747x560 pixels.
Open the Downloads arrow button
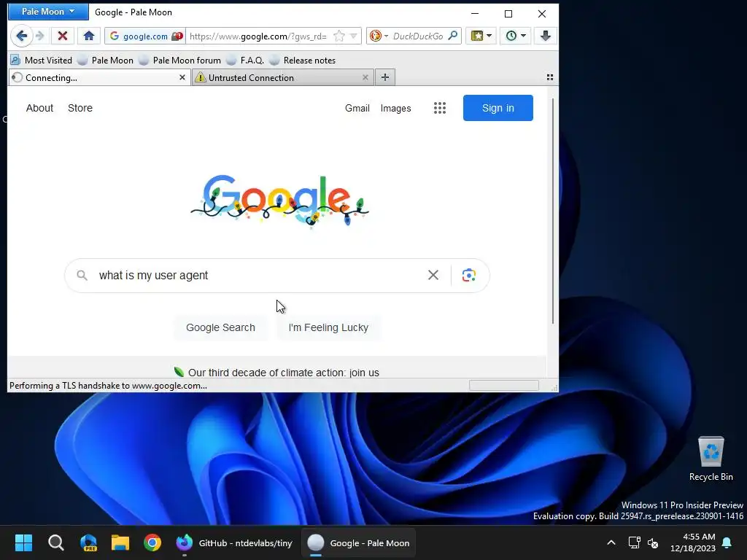point(546,36)
